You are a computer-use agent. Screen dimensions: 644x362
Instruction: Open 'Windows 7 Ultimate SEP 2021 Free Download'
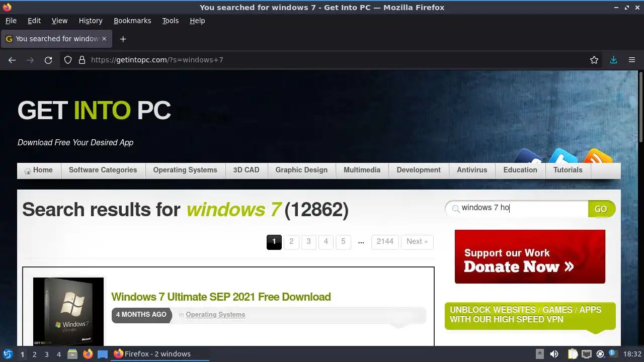(x=221, y=297)
